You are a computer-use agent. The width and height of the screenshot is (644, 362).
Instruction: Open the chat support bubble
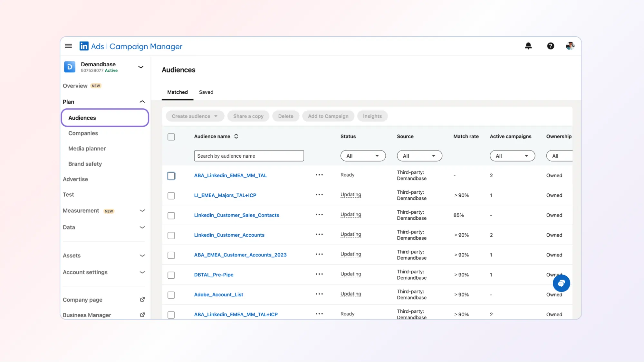561,283
